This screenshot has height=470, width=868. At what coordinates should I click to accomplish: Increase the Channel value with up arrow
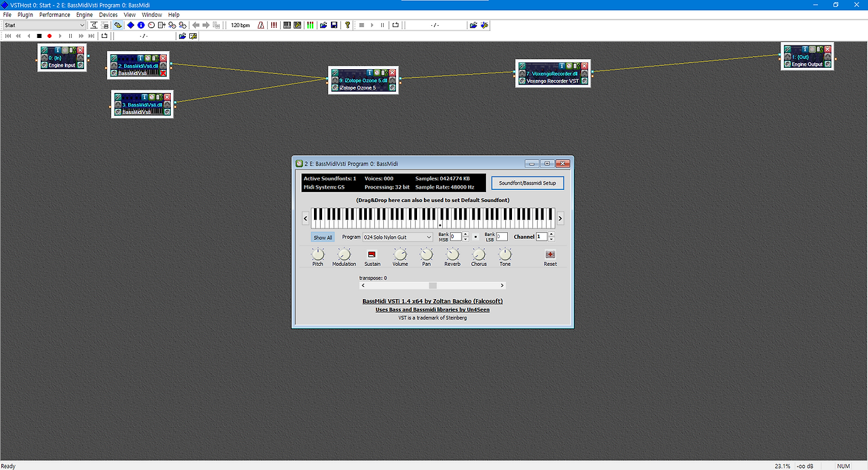[x=550, y=235]
